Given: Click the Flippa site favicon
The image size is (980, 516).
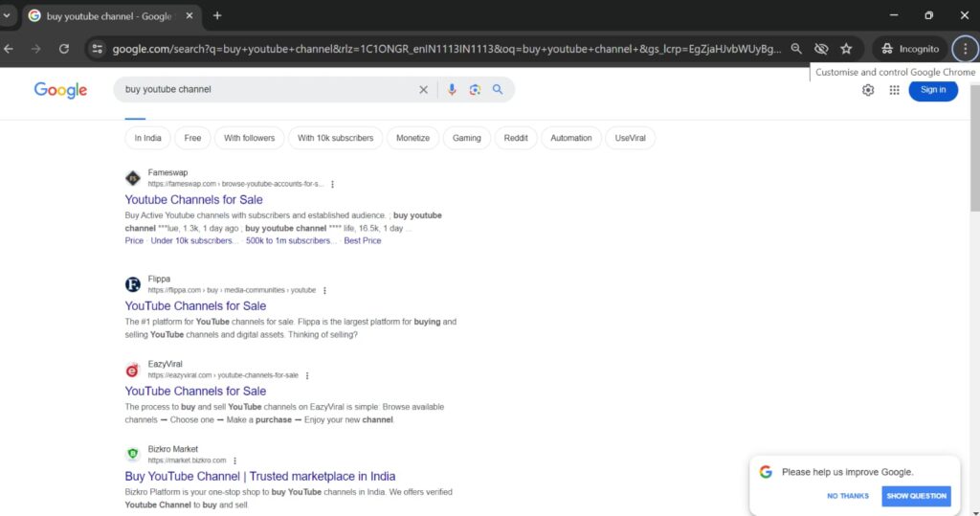Looking at the screenshot, I should [x=132, y=284].
